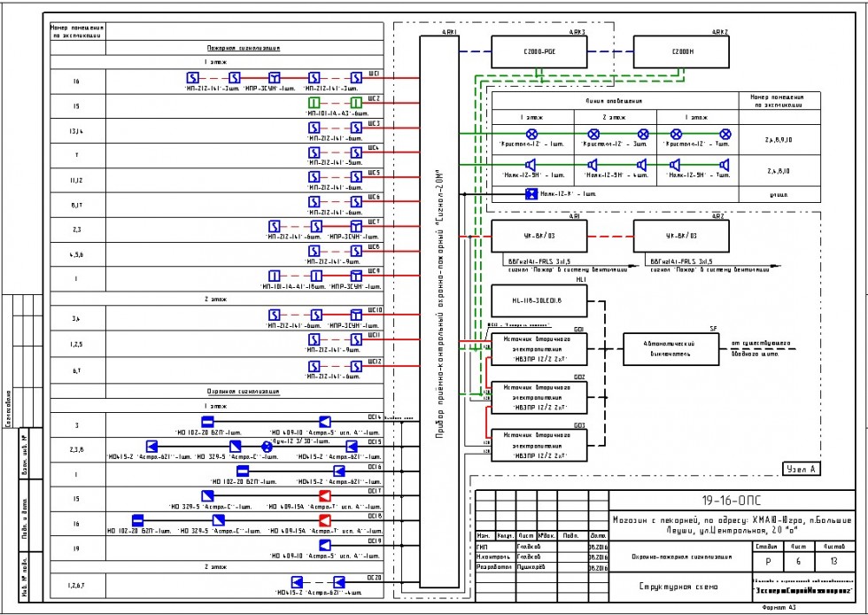Click the left УК-ВК/03 relay block AR1
This screenshot has width=868, height=615.
538,237
